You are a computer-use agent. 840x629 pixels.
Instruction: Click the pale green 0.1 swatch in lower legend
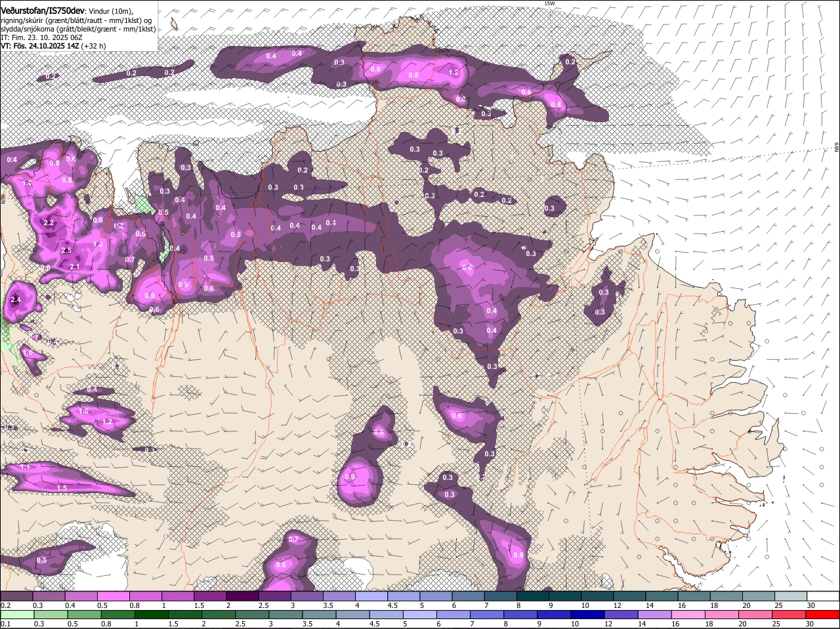pyautogui.click(x=16, y=615)
